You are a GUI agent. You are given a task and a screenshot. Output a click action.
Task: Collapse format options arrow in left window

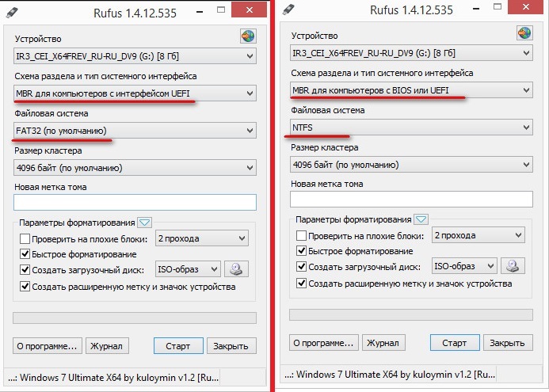[x=145, y=223]
